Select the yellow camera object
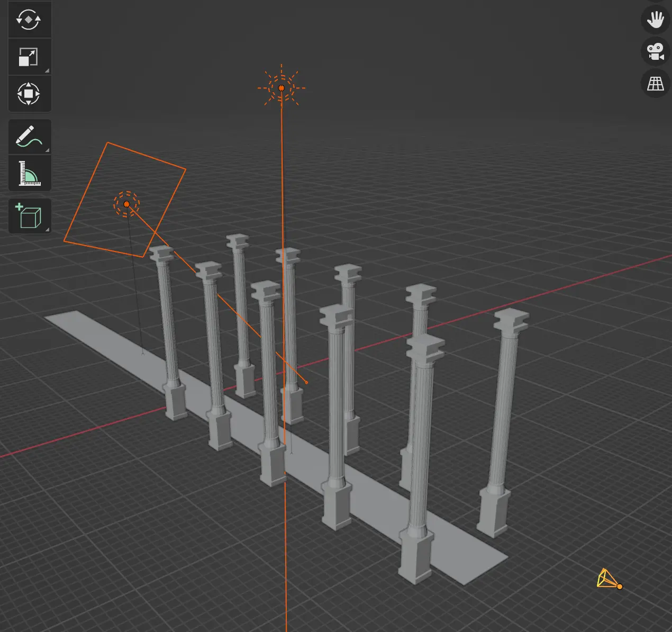The width and height of the screenshot is (672, 632). click(609, 579)
